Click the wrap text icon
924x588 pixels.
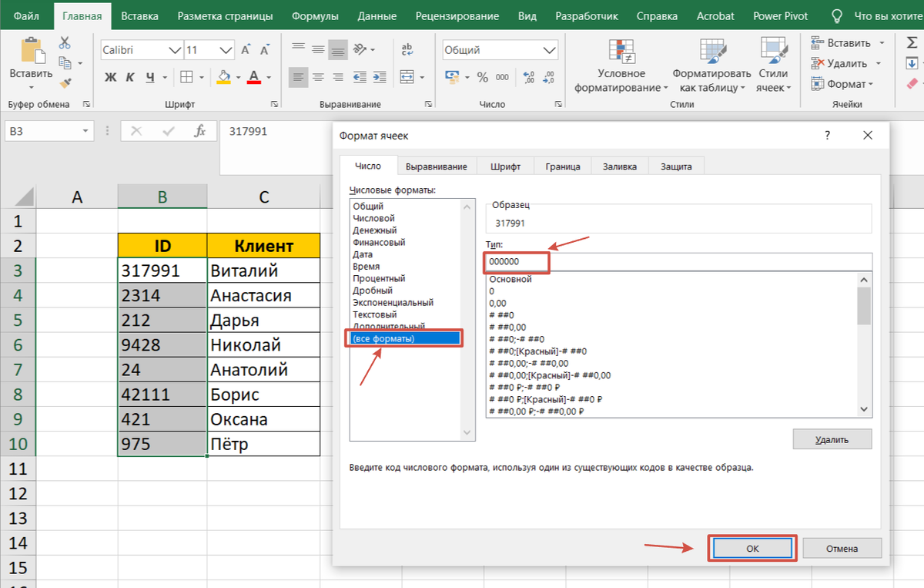[407, 49]
